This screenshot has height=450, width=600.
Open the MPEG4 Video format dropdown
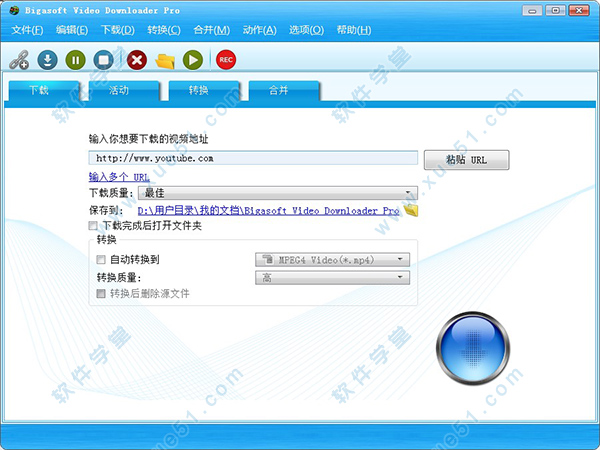pos(333,260)
